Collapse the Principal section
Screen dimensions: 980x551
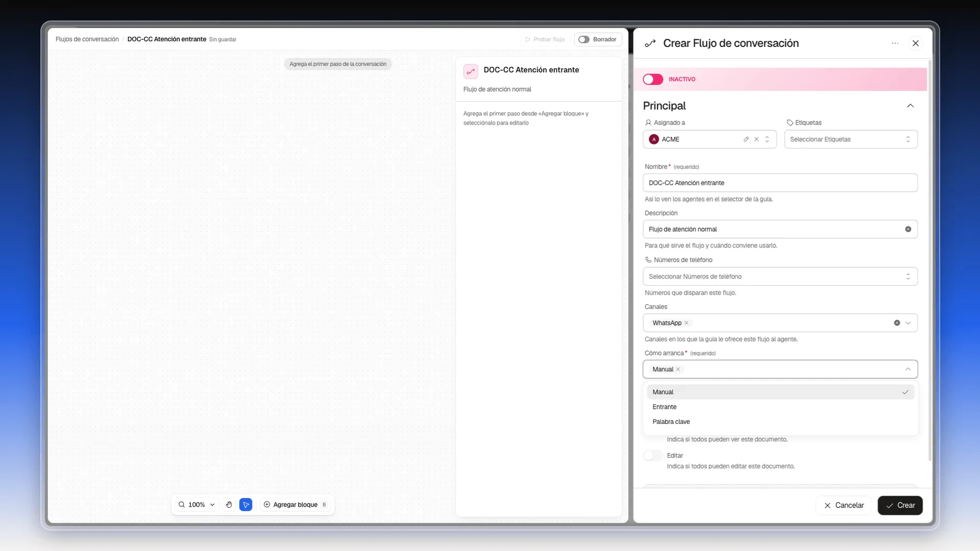(x=910, y=106)
